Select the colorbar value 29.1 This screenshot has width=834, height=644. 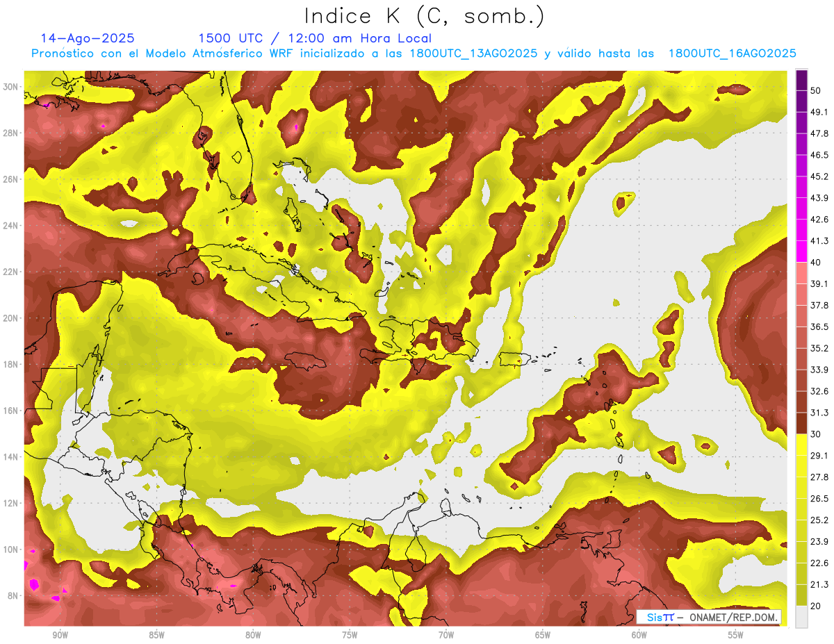point(819,455)
